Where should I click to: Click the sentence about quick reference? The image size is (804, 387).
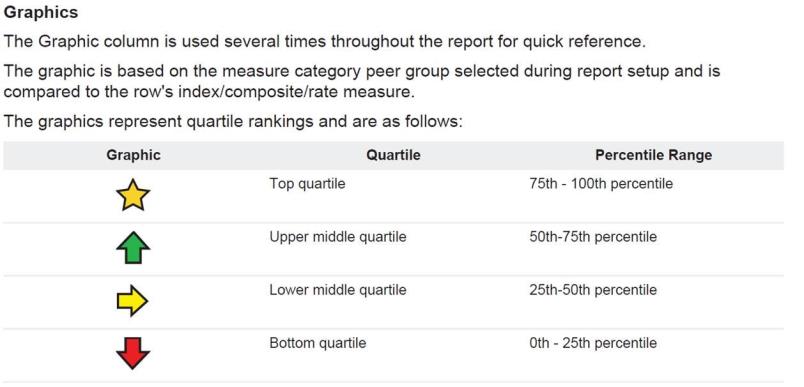[x=325, y=42]
